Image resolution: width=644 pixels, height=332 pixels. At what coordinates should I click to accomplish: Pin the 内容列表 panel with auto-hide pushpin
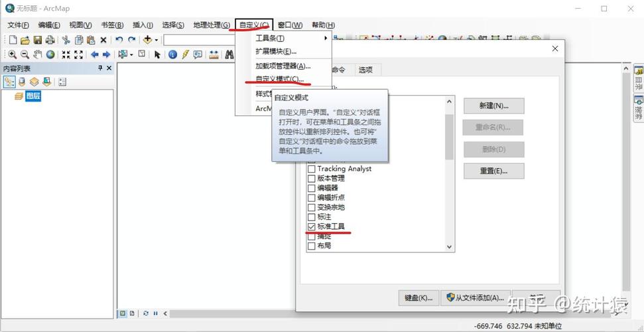(x=99, y=68)
